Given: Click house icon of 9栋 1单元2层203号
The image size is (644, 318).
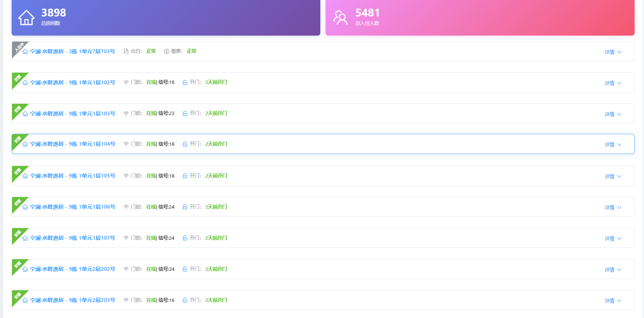Looking at the screenshot, I should [x=25, y=300].
